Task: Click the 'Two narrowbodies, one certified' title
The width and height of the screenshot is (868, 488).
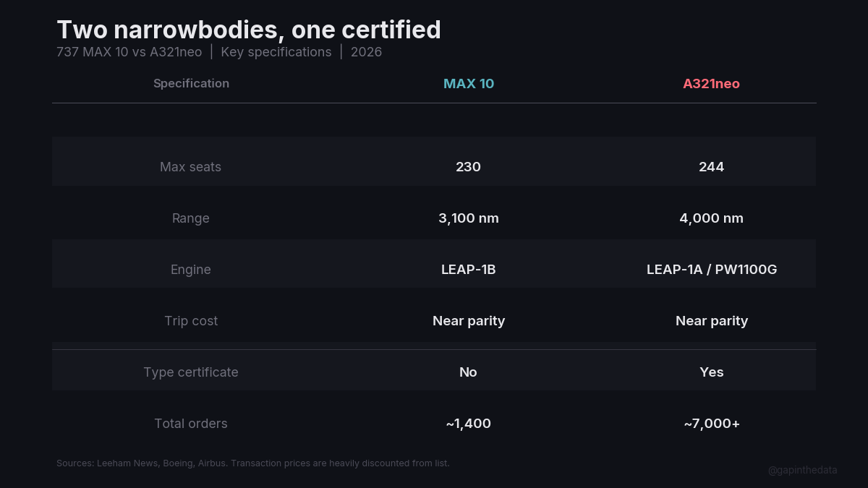Action: (249, 30)
